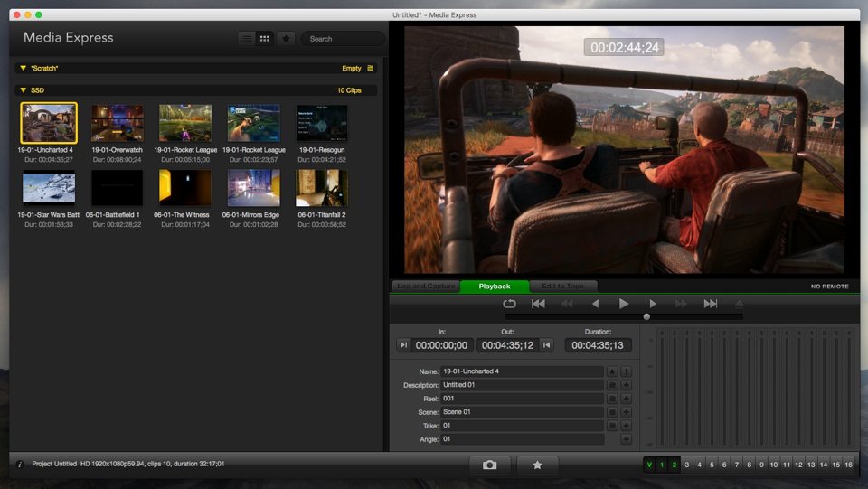Enable audio channel 16 button
Screen dimensions: 868x489
click(849, 465)
